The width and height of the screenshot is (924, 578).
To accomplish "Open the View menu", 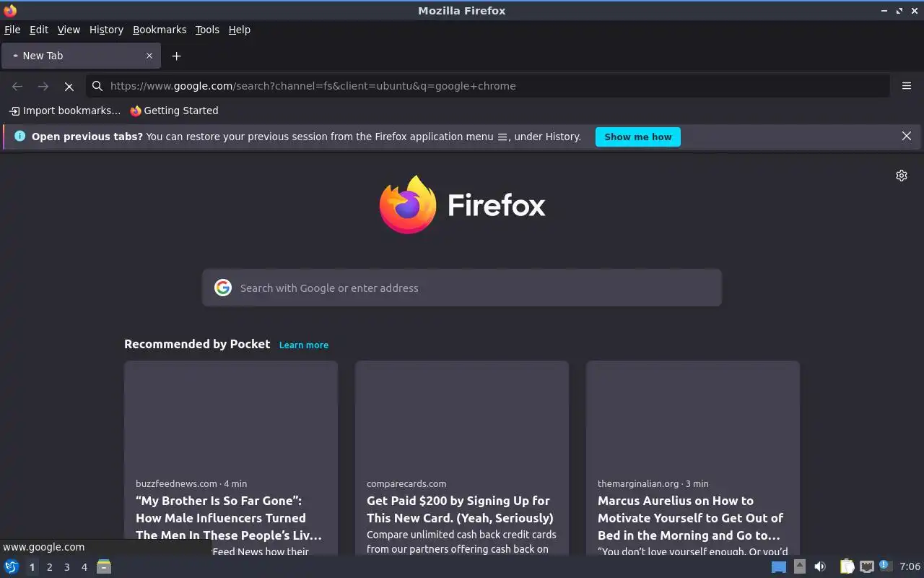I will coord(69,30).
